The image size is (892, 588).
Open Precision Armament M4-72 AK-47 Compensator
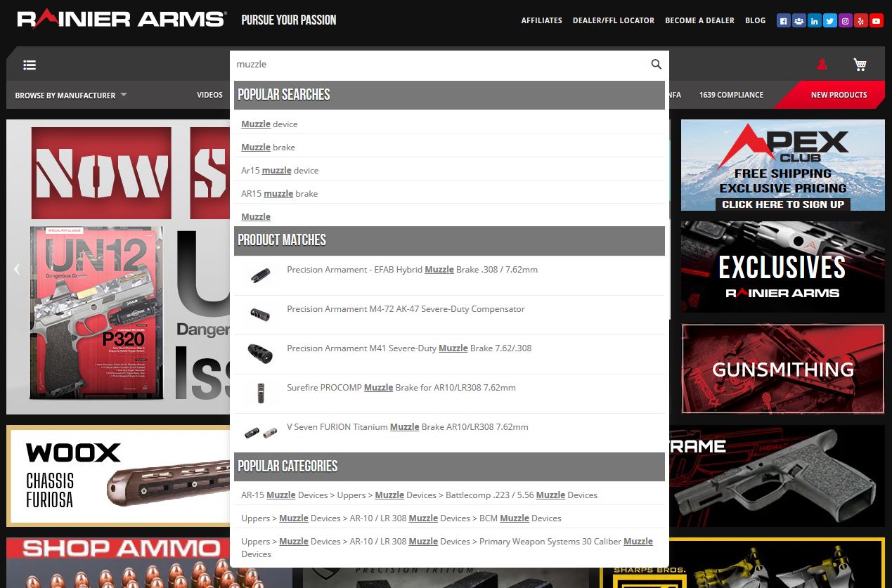point(406,308)
